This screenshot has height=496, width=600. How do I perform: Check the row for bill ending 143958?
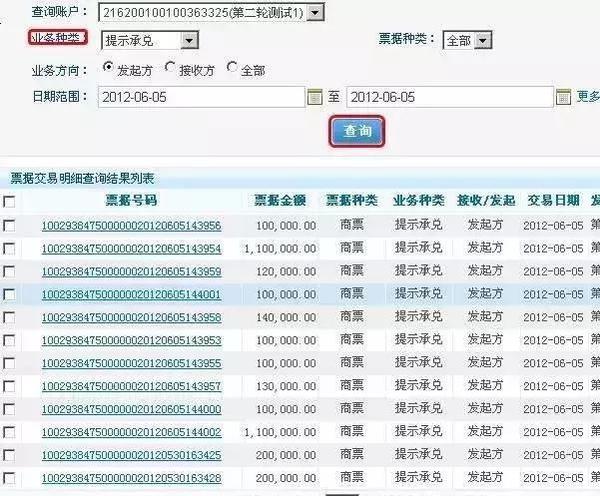tap(9, 317)
